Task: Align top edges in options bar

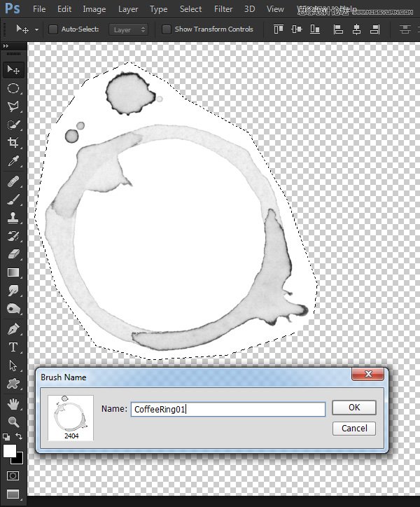Action: (x=279, y=29)
